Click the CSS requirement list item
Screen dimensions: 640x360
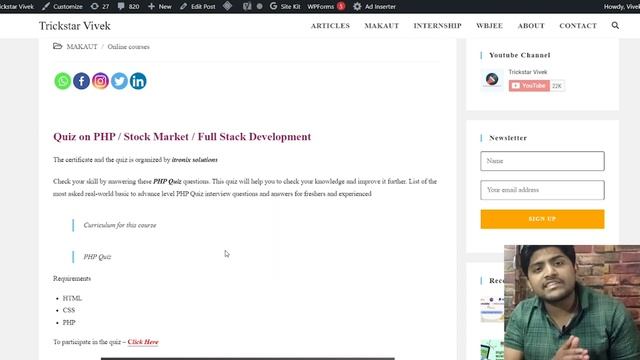(x=69, y=310)
